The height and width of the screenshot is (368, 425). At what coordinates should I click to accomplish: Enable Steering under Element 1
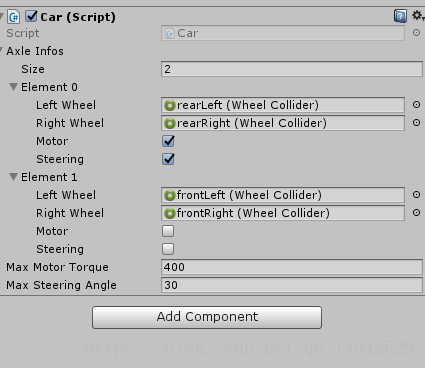pos(168,249)
